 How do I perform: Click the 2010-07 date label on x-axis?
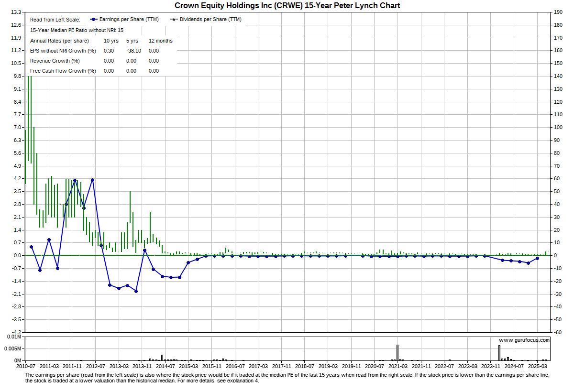25,366
